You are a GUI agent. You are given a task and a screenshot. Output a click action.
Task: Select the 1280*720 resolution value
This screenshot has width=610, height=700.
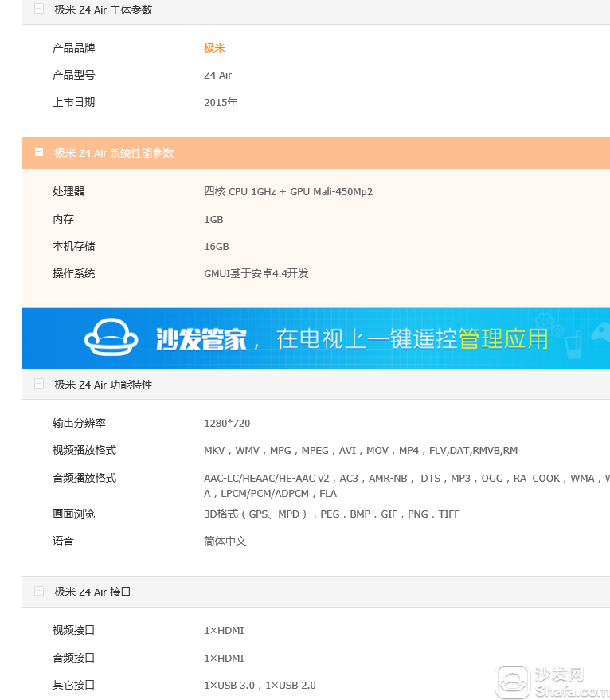(227, 423)
